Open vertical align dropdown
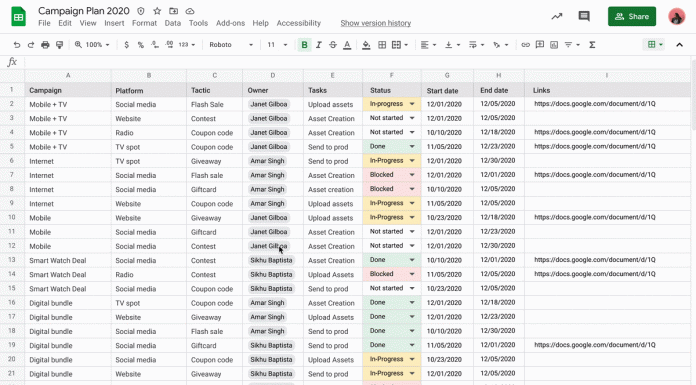696x385 pixels. tap(452, 45)
